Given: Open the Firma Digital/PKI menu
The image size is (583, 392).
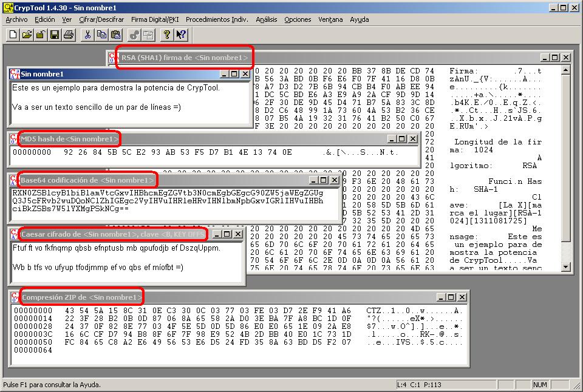Looking at the screenshot, I should (x=155, y=19).
